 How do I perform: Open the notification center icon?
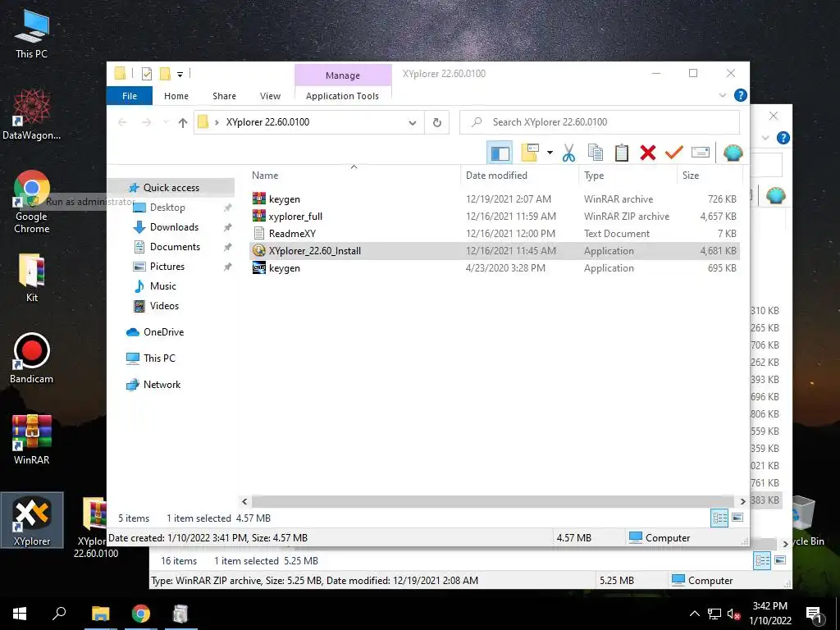tap(814, 614)
